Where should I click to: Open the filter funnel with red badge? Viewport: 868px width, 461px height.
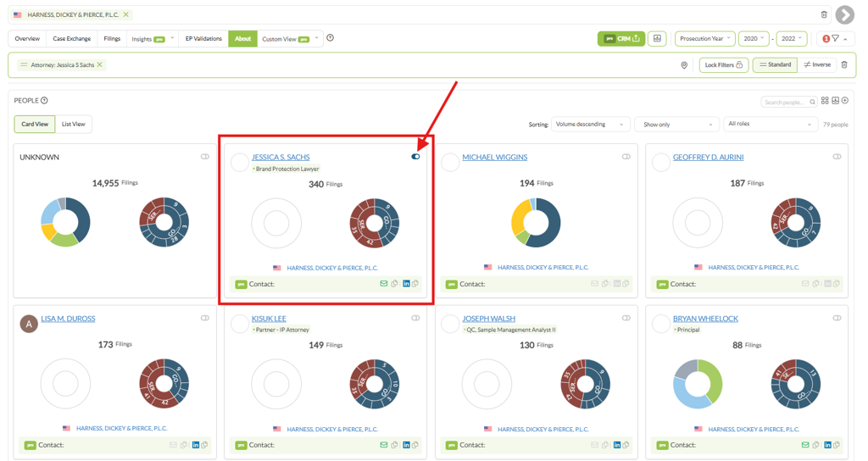[835, 39]
